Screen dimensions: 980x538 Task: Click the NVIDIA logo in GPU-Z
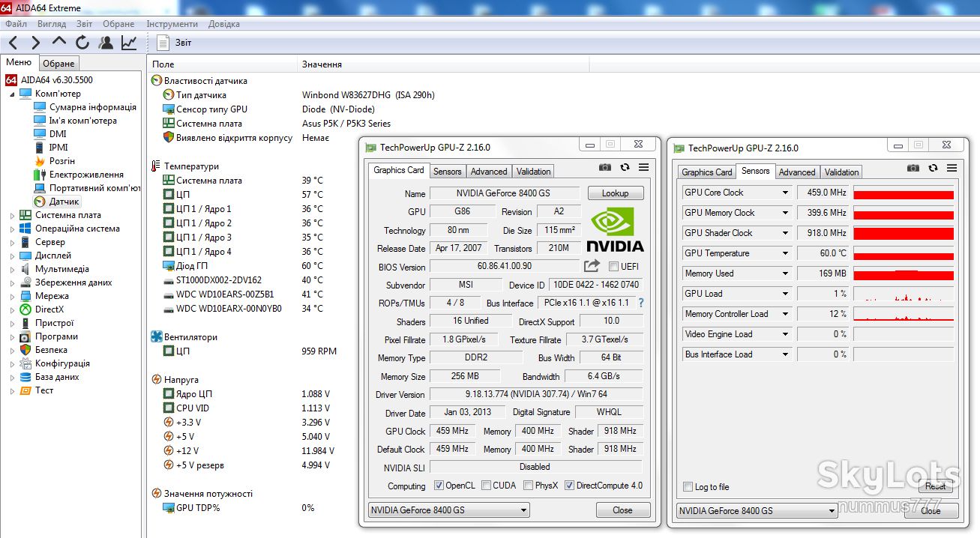point(614,229)
